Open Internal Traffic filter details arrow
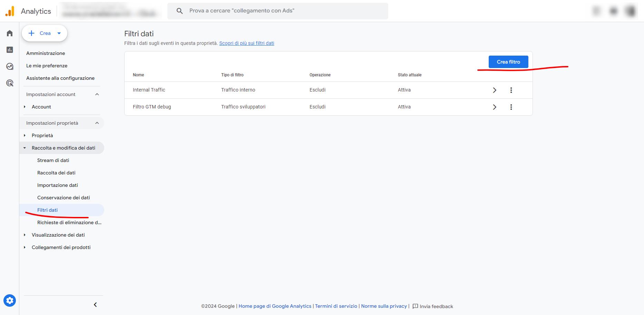Image resolution: width=644 pixels, height=315 pixels. tap(495, 90)
